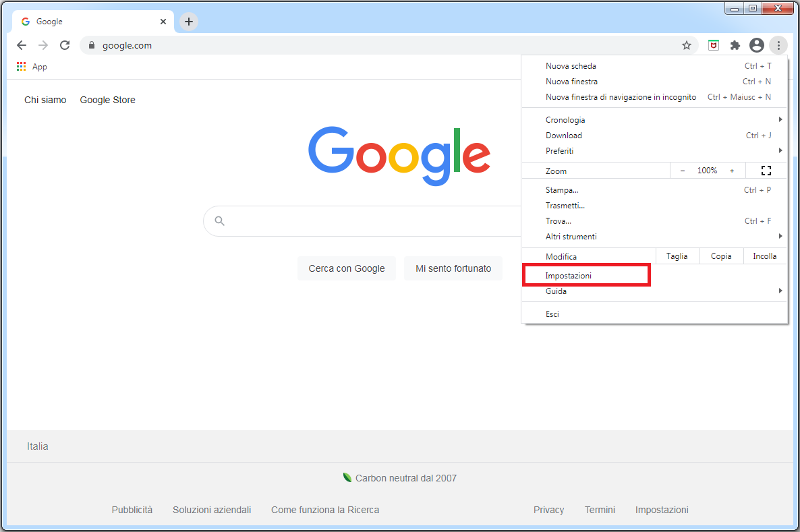Expand the Guida submenu
The image size is (800, 532).
coord(654,291)
